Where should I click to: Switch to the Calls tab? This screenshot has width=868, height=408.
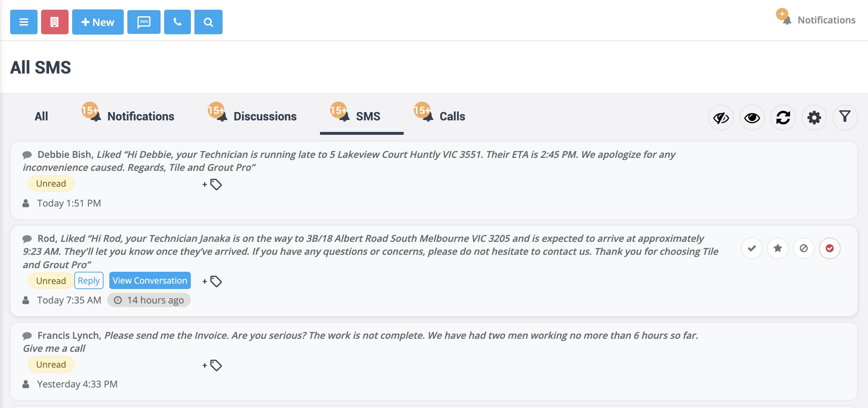click(x=451, y=116)
